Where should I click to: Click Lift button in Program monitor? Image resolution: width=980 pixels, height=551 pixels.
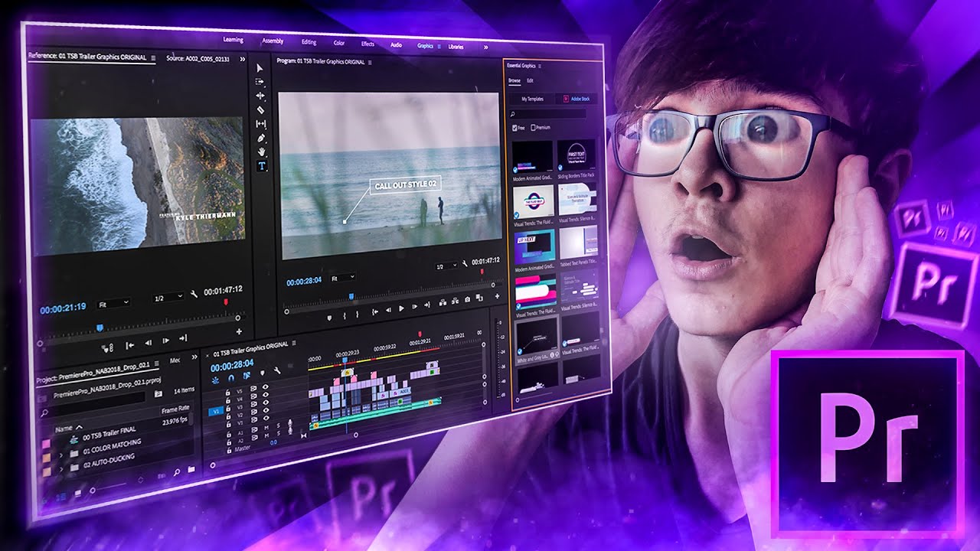pos(443,303)
